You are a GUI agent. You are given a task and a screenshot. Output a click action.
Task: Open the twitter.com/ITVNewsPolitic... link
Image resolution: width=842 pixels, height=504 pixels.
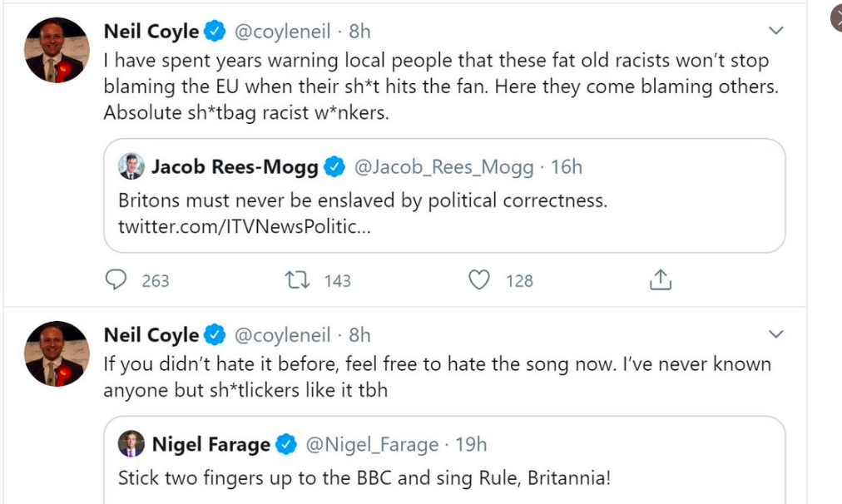[245, 226]
